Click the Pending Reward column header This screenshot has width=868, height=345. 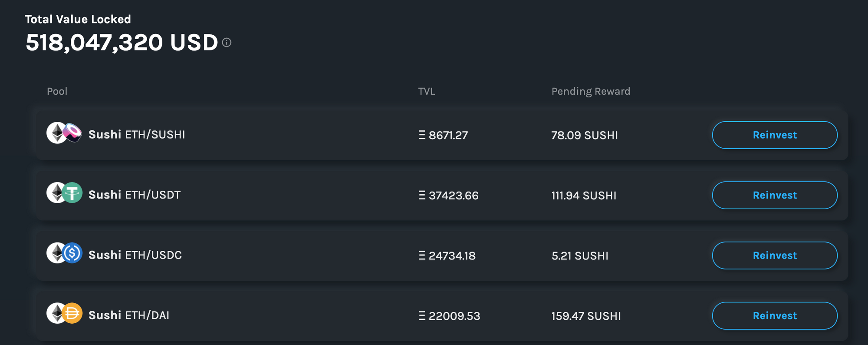point(591,92)
